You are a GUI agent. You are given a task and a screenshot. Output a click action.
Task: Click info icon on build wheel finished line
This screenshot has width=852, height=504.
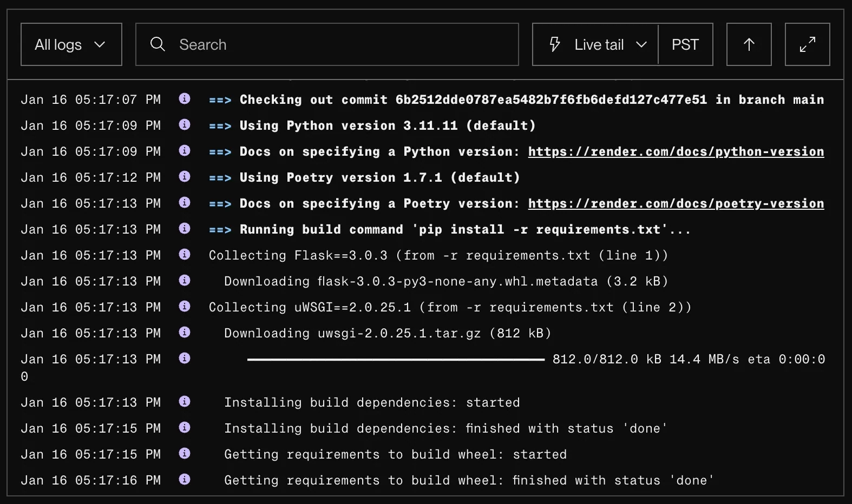[x=185, y=479]
